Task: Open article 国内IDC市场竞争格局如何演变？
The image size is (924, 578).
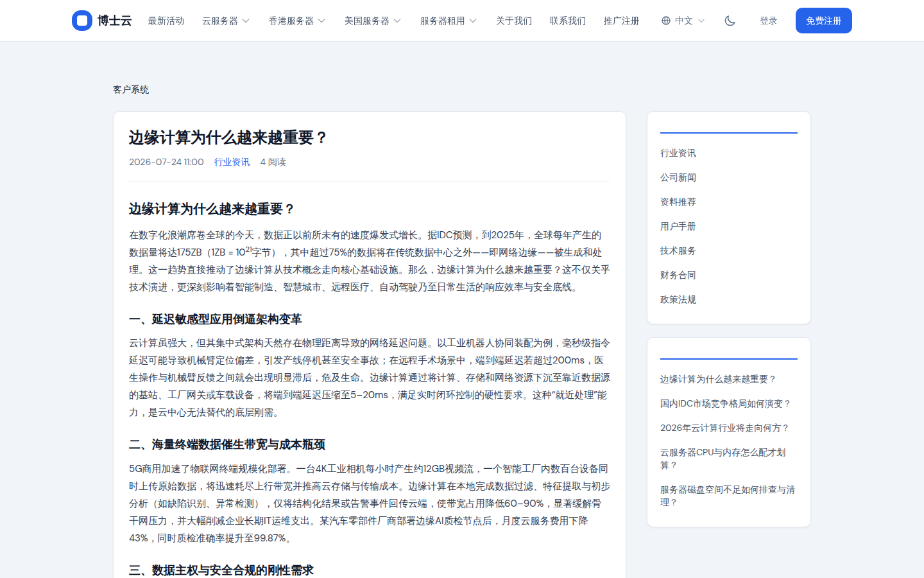Action: click(x=726, y=403)
